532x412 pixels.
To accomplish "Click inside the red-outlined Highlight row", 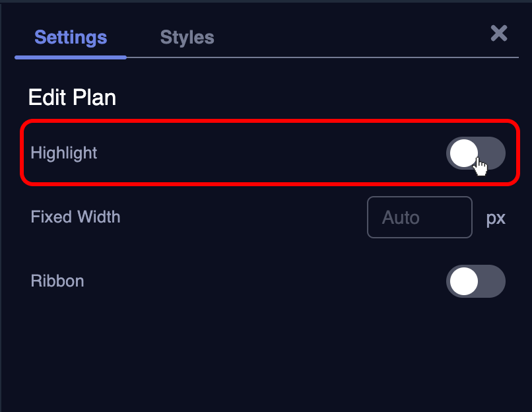I will tap(264, 153).
